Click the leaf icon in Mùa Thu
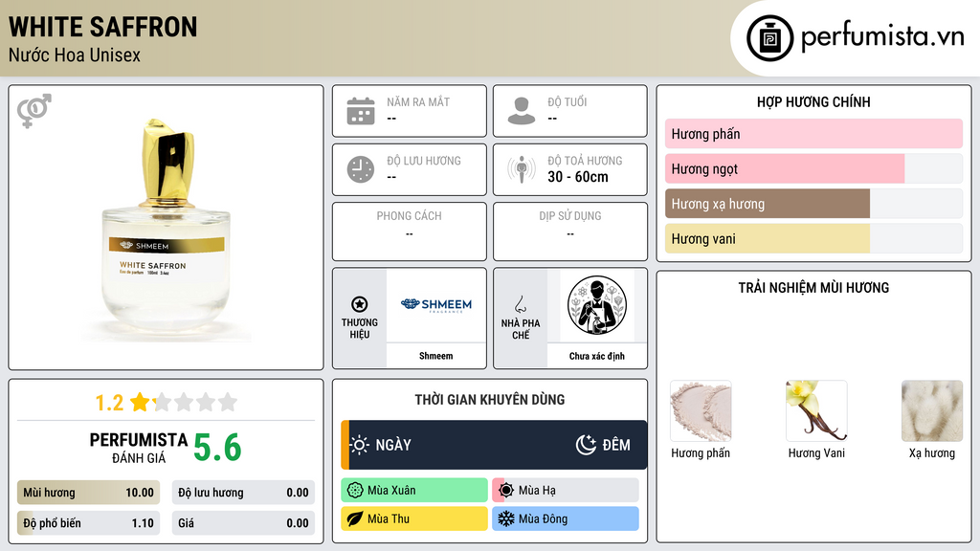This screenshot has width=980, height=551. pyautogui.click(x=355, y=518)
